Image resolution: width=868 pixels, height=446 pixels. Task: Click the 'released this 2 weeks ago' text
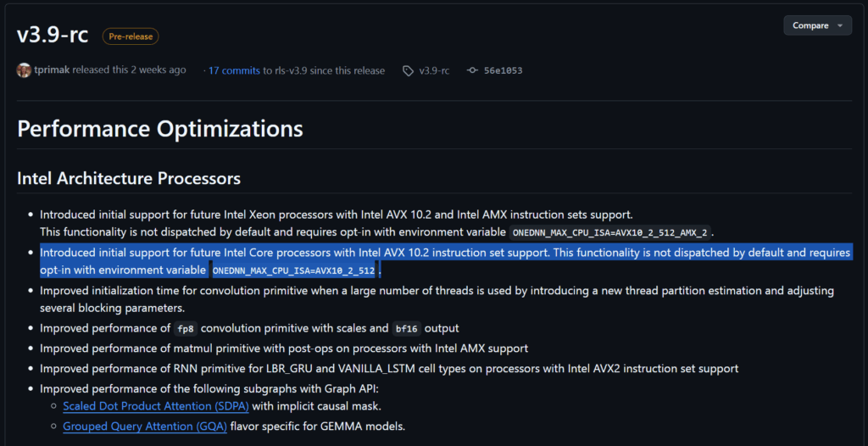coord(130,70)
